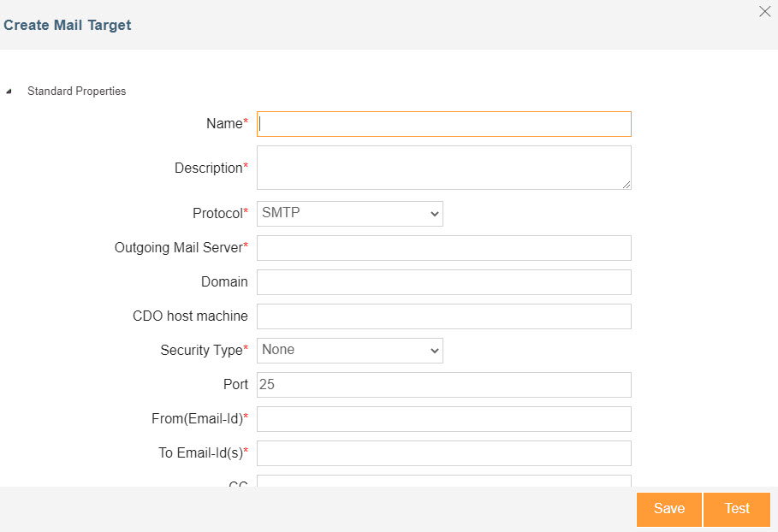The image size is (778, 532).
Task: Open the Protocol SMTP dropdown
Action: point(349,214)
